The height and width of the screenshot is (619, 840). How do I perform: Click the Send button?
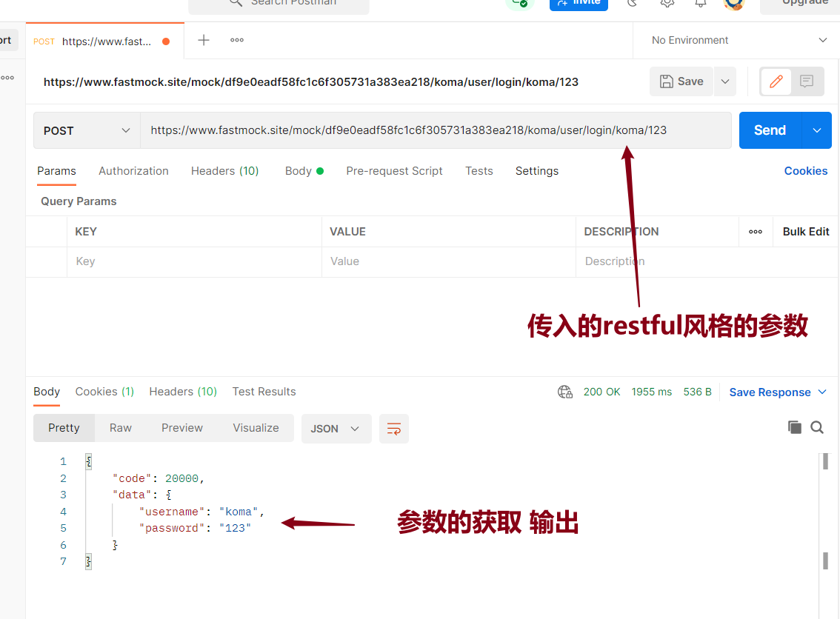pyautogui.click(x=770, y=130)
